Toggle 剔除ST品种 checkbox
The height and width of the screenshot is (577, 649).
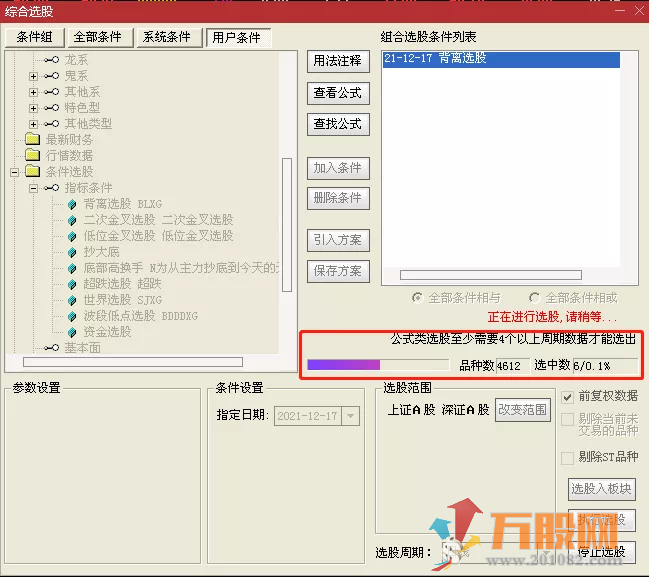click(567, 458)
